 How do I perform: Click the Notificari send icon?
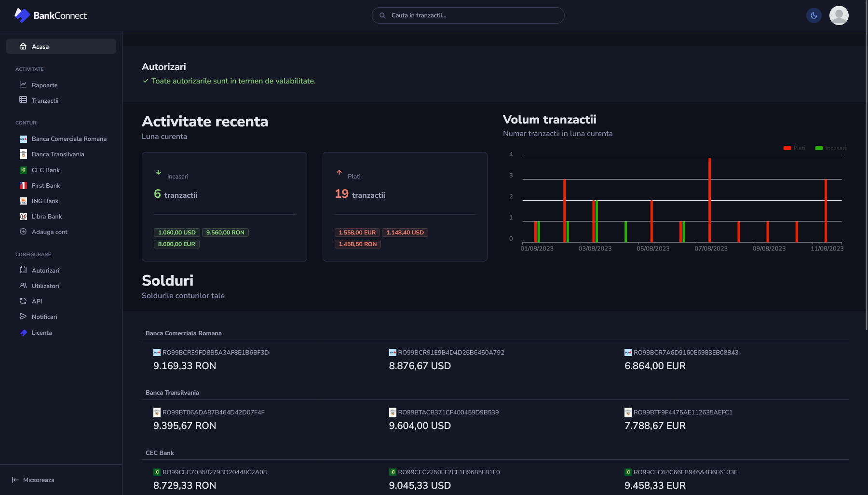click(x=23, y=316)
